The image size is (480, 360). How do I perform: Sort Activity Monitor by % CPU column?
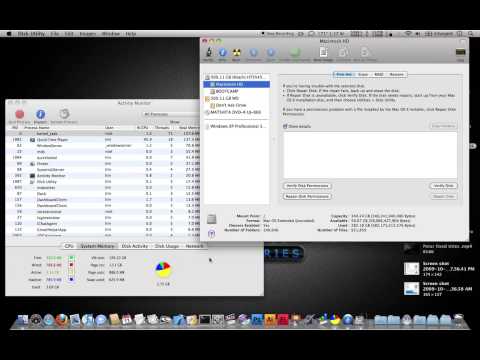143,128
